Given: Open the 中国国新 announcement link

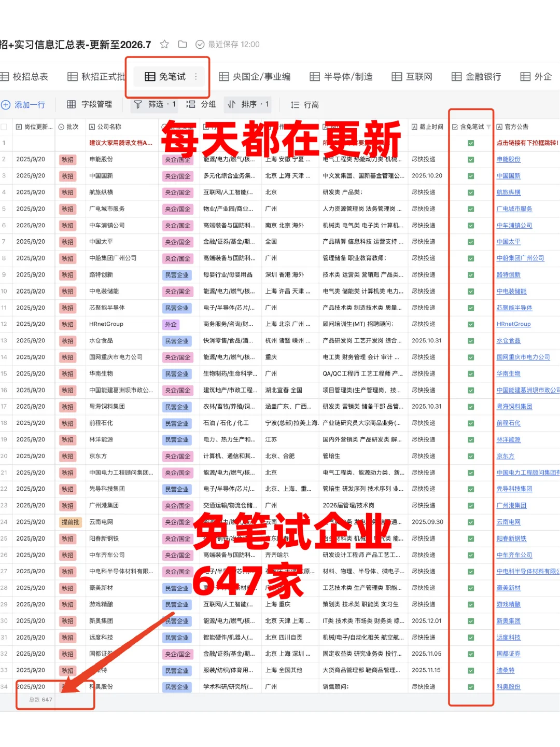Looking at the screenshot, I should tap(508, 176).
